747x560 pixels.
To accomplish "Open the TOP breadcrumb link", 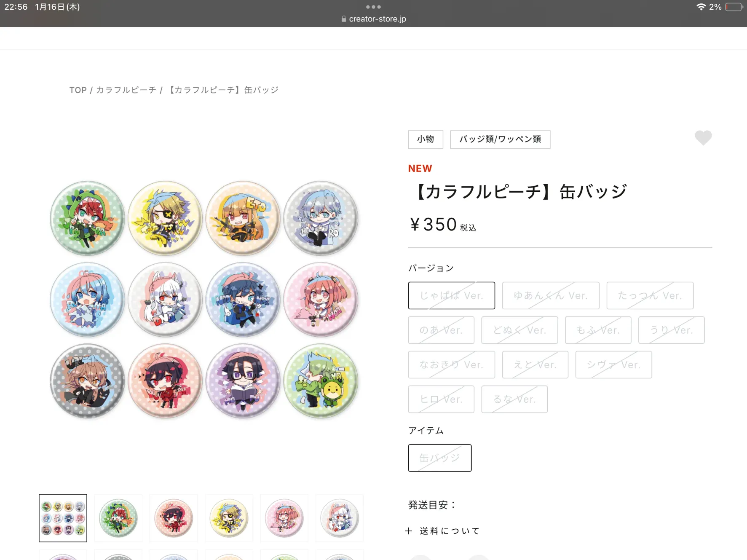I will click(x=78, y=90).
